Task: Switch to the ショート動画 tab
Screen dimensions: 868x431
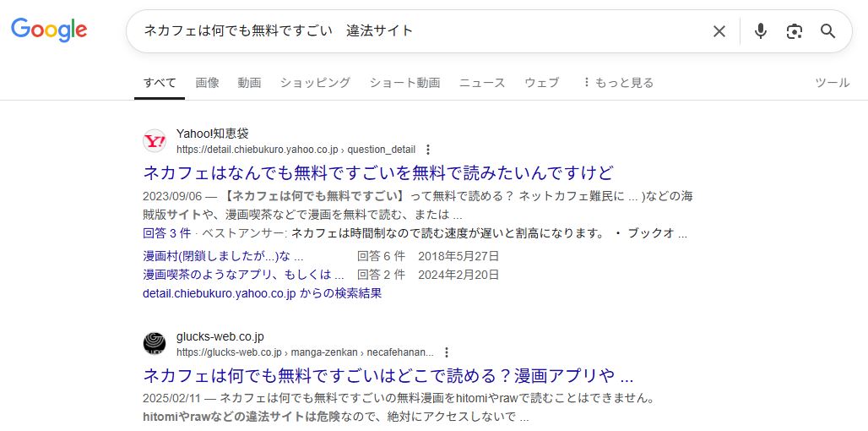Action: tap(404, 83)
